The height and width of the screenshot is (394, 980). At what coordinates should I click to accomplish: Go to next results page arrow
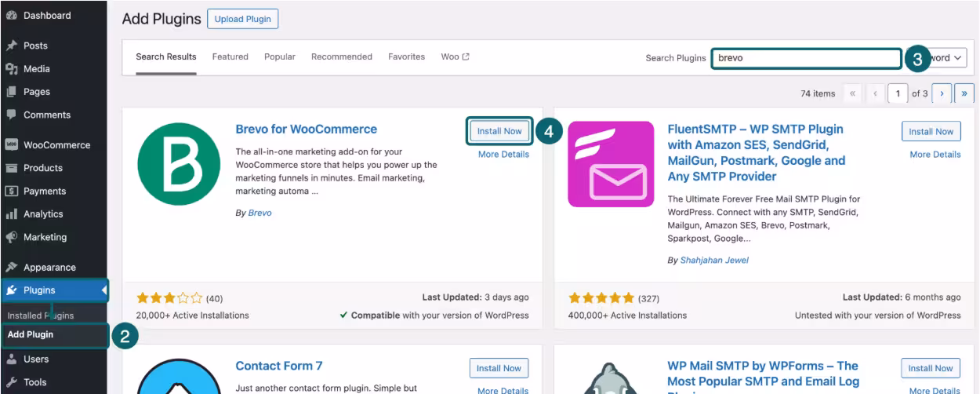coord(942,93)
